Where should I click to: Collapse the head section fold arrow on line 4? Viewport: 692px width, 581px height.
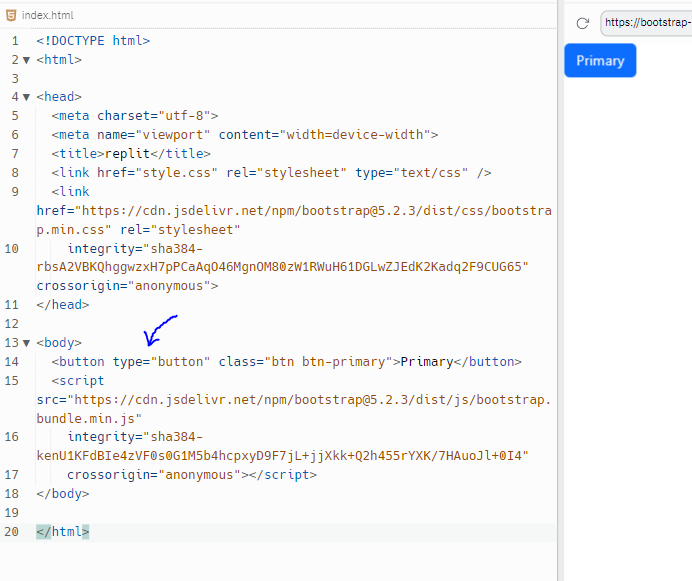pos(26,97)
